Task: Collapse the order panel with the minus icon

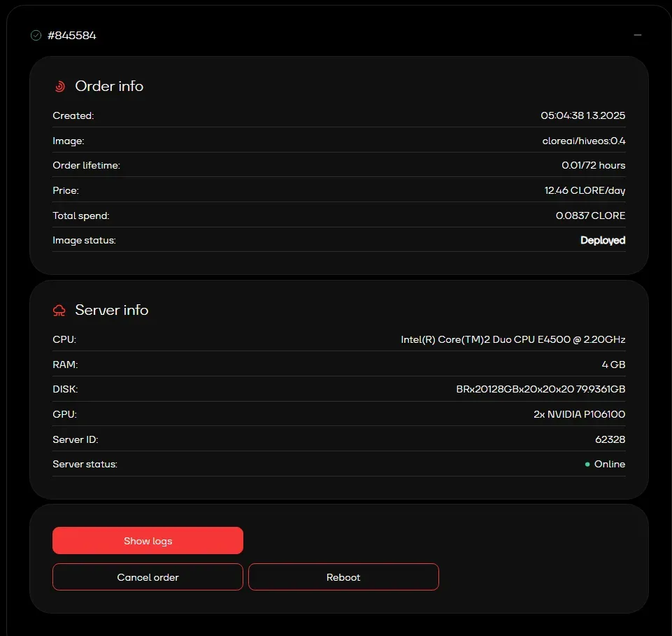Action: [x=637, y=35]
